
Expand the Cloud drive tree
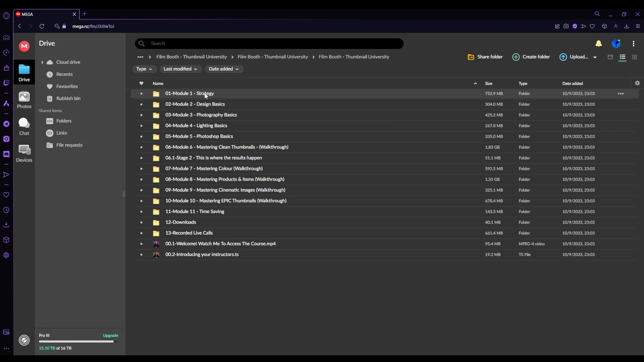coord(43,62)
